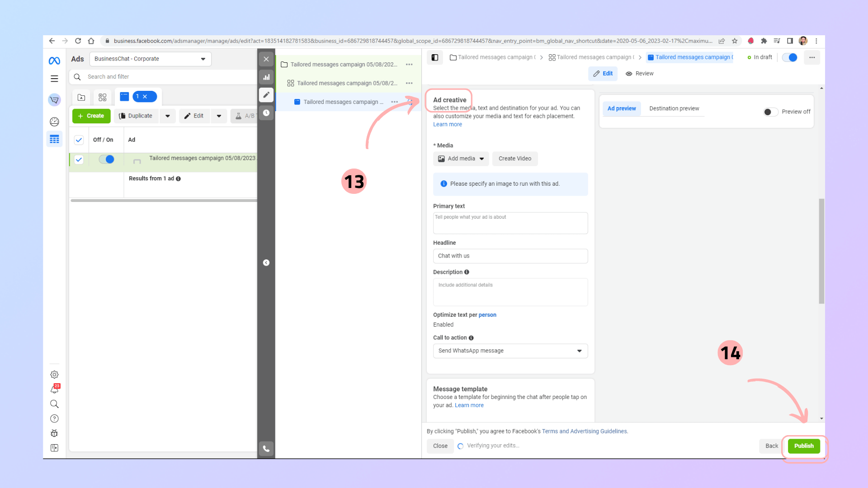Viewport: 868px width, 488px height.
Task: Click inside the Primary text field
Action: pos(510,223)
